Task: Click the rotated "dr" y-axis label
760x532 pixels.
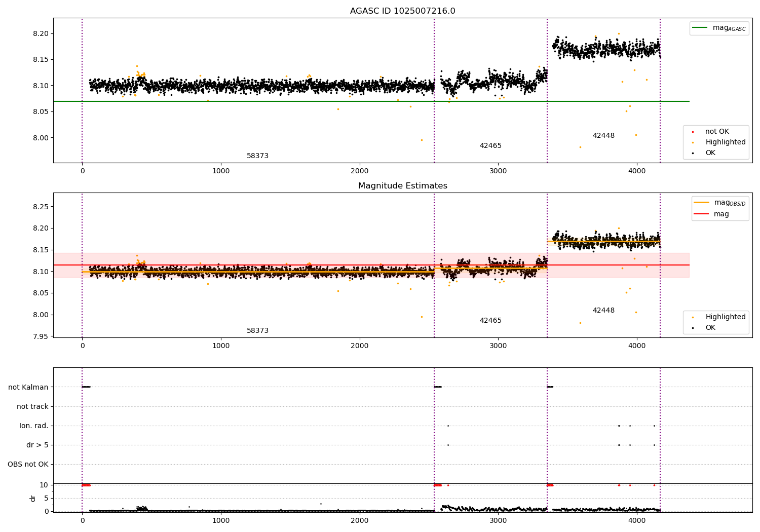Action: click(33, 498)
